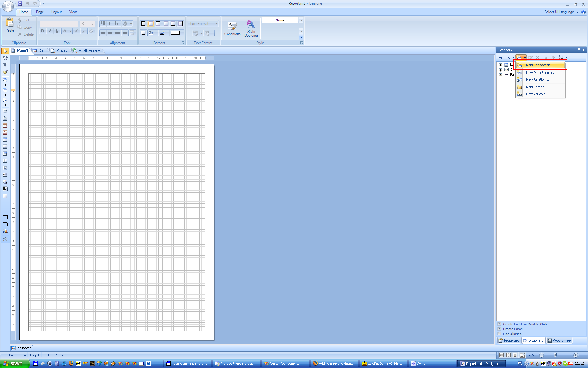This screenshot has height=368, width=588.
Task: Switch to the Layout ribbon tab
Action: pos(56,12)
